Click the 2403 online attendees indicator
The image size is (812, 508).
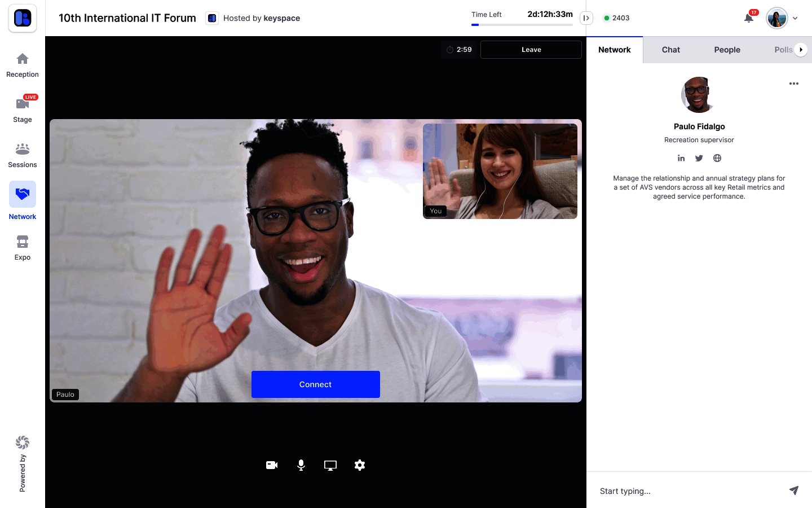pyautogui.click(x=617, y=18)
